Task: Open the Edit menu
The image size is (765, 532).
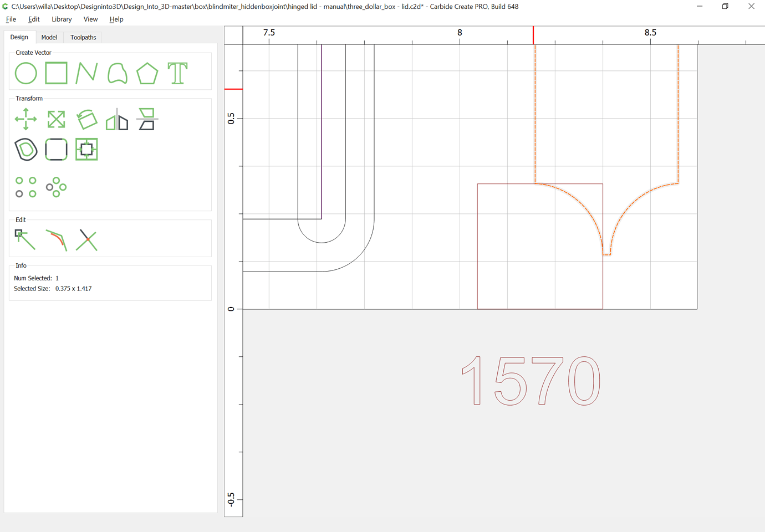Action: 34,19
